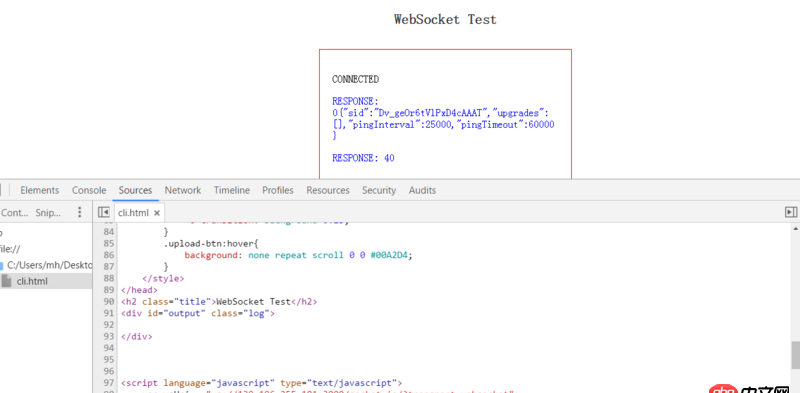Image resolution: width=800 pixels, height=393 pixels.
Task: Click the file icon beside cli.html
Action: 7,281
